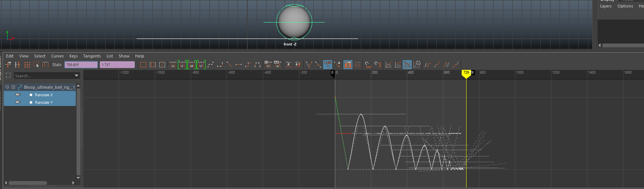Open the Show menu
Viewport: 644px width, 189px height.
coord(124,56)
